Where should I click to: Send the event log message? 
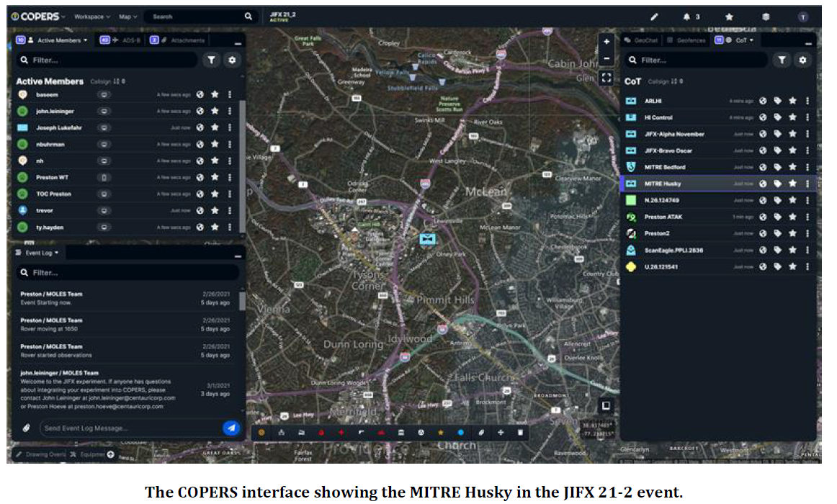tap(231, 428)
